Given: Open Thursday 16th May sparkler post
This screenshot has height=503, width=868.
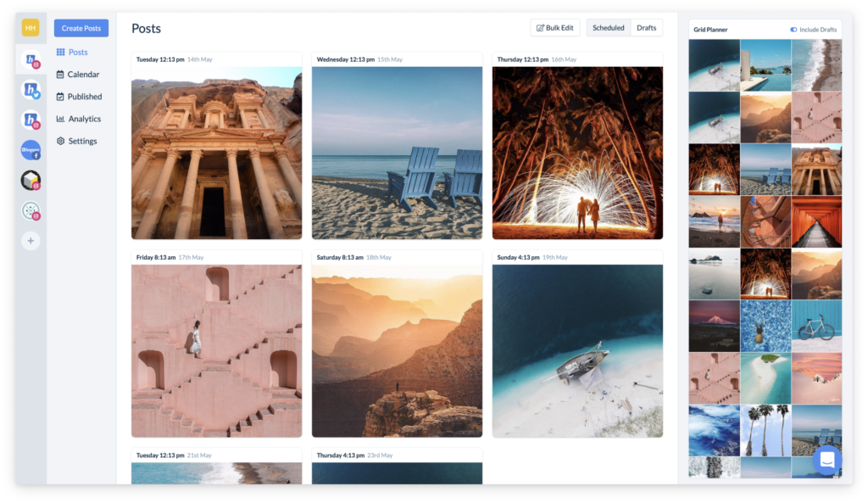Looking at the screenshot, I should pos(577,153).
